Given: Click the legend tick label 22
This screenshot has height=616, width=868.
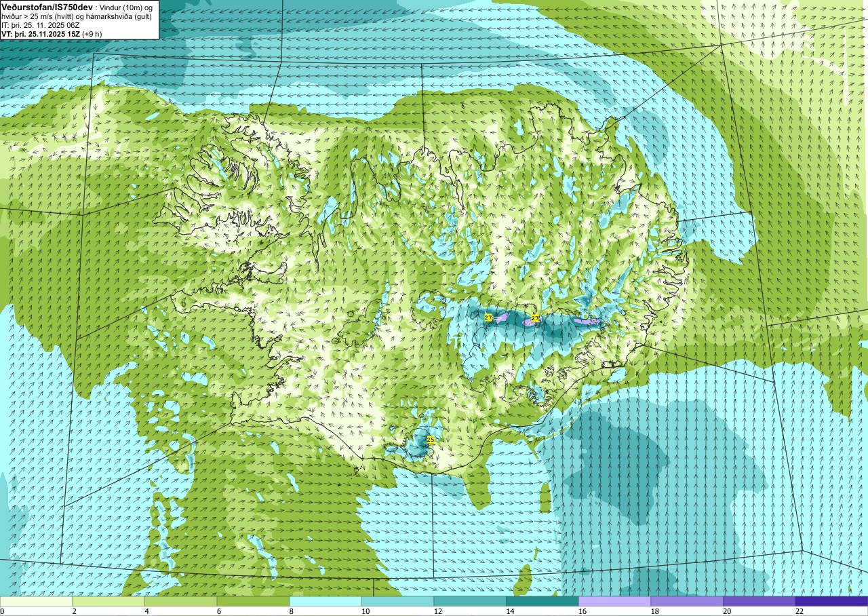Looking at the screenshot, I should 800,611.
